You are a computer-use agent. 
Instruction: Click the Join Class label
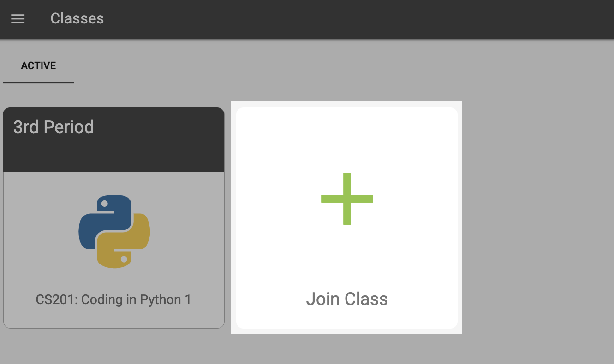[x=347, y=299]
